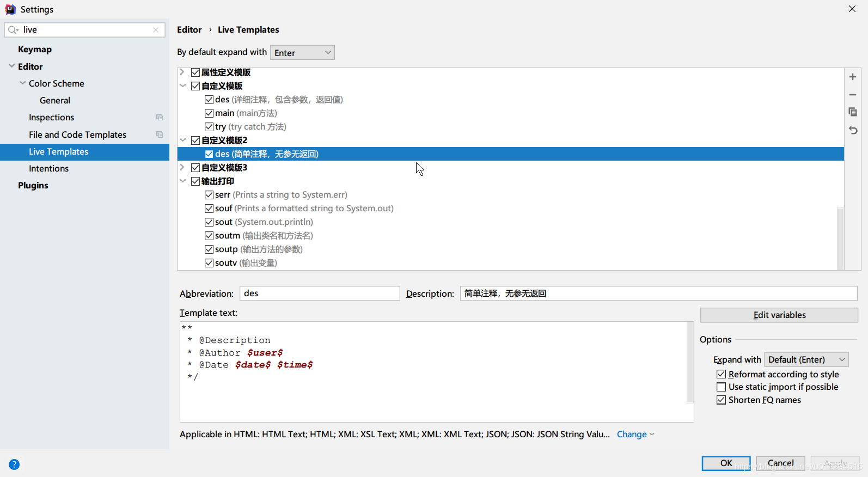Click the settings search box
The image size is (868, 477).
85,30
